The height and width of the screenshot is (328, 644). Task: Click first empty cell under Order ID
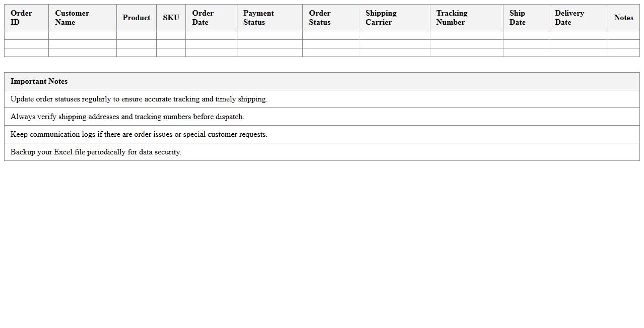point(26,35)
